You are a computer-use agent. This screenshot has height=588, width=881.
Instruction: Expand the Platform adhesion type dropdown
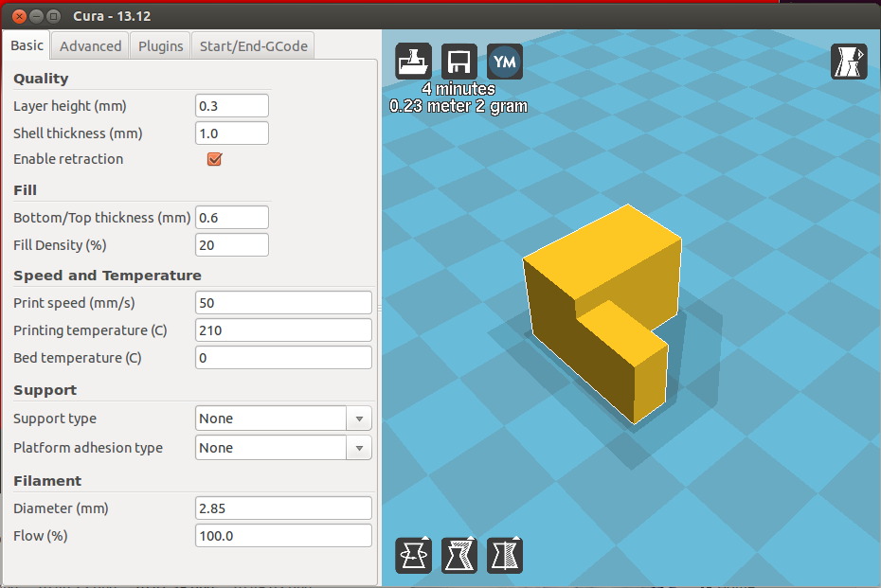point(283,448)
